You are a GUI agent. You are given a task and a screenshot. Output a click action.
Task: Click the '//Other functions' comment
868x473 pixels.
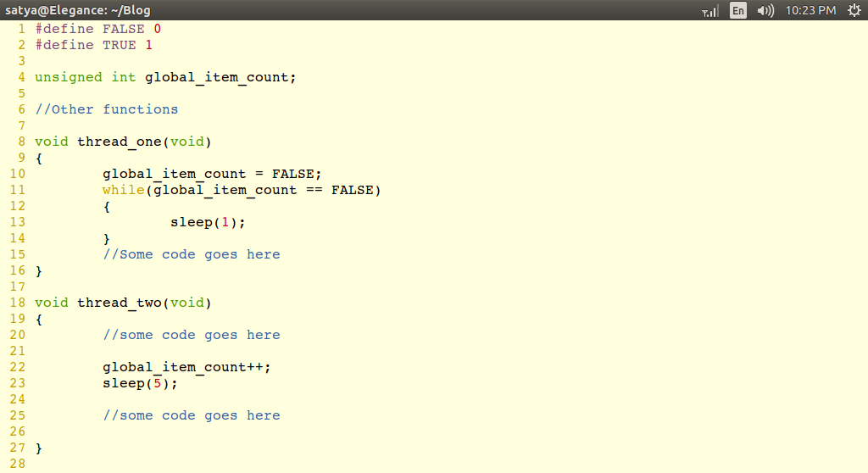point(106,109)
